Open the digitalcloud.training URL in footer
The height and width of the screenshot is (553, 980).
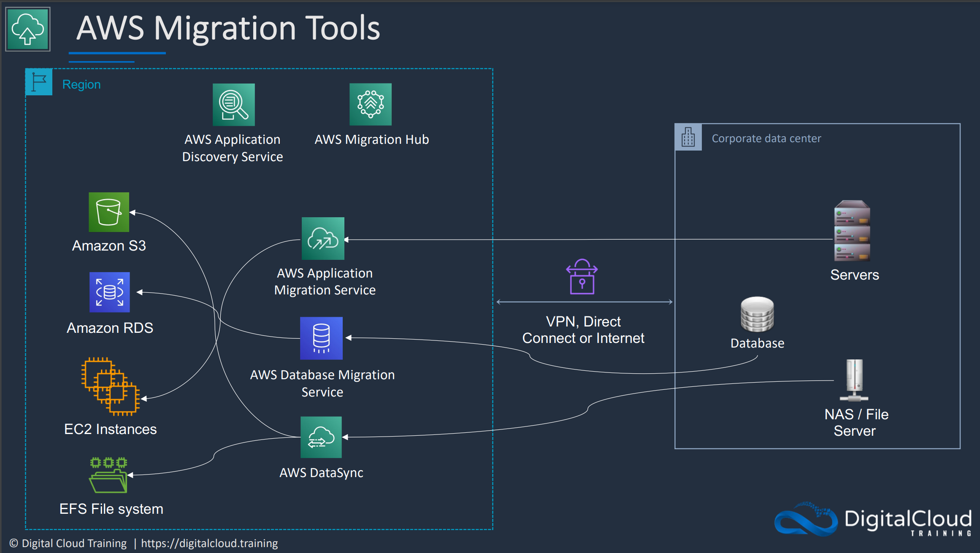click(x=209, y=543)
